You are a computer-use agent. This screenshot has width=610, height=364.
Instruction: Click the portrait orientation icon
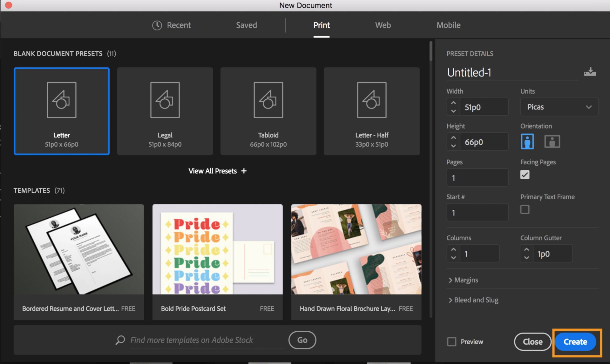tap(528, 140)
